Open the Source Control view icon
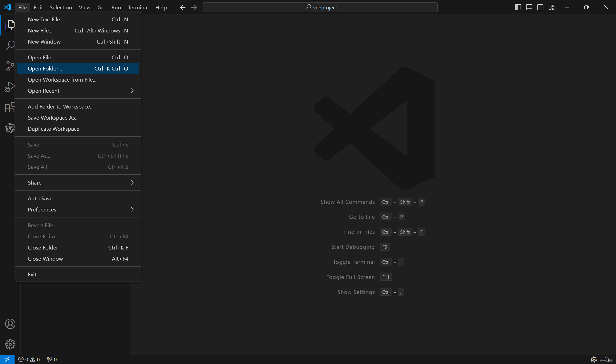Screen dimensions: 616x364 (x=10, y=66)
